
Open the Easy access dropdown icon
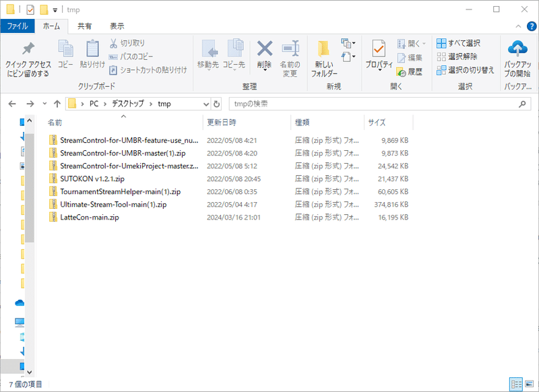348,57
